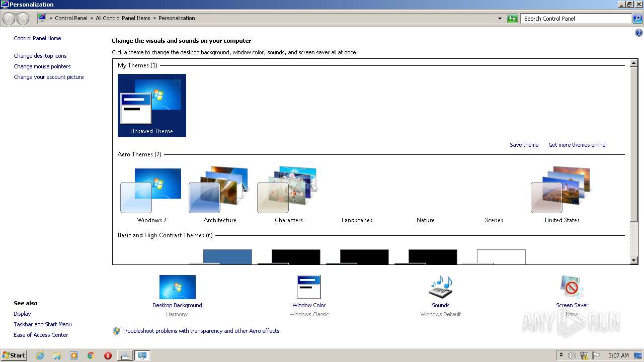
Task: Click the shield icon beside Troubleshoot link
Action: pos(116,331)
